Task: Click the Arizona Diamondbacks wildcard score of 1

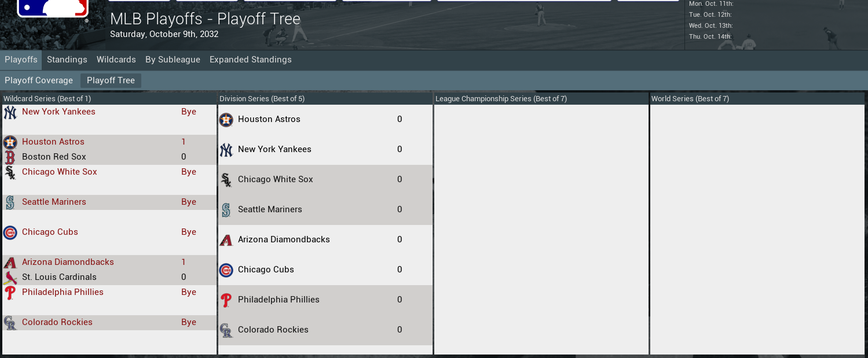Action: (184, 262)
